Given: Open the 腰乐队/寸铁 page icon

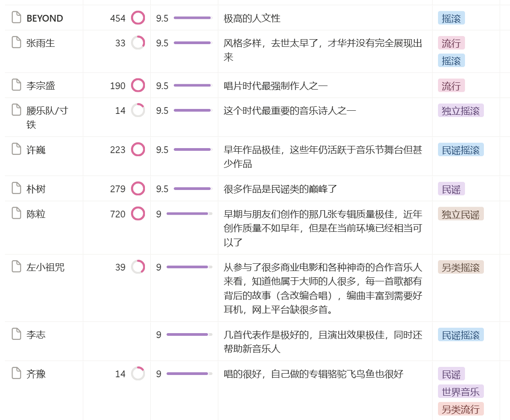Looking at the screenshot, I should point(16,110).
